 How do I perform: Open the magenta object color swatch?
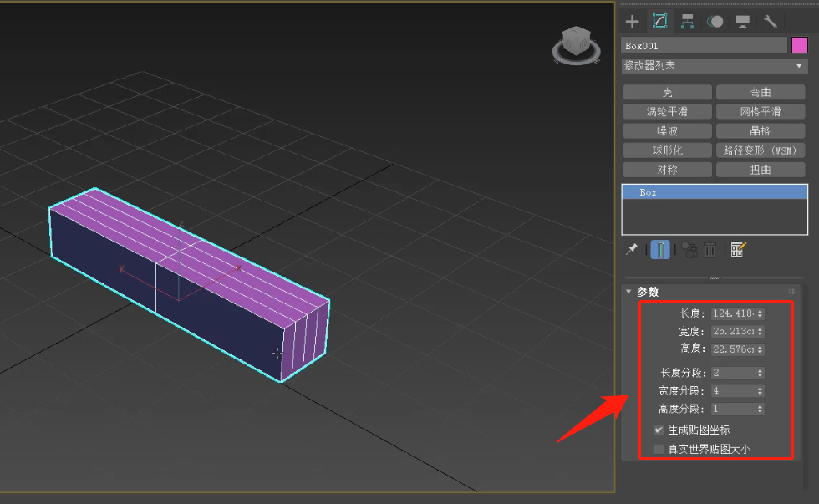[x=800, y=45]
